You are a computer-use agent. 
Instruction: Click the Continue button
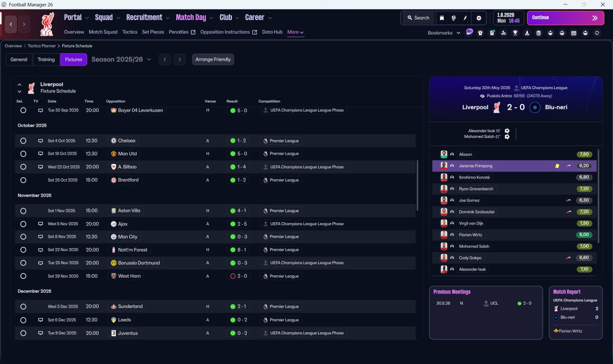coord(566,18)
